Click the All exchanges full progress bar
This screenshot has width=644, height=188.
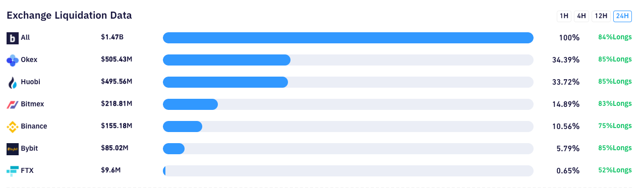point(348,38)
